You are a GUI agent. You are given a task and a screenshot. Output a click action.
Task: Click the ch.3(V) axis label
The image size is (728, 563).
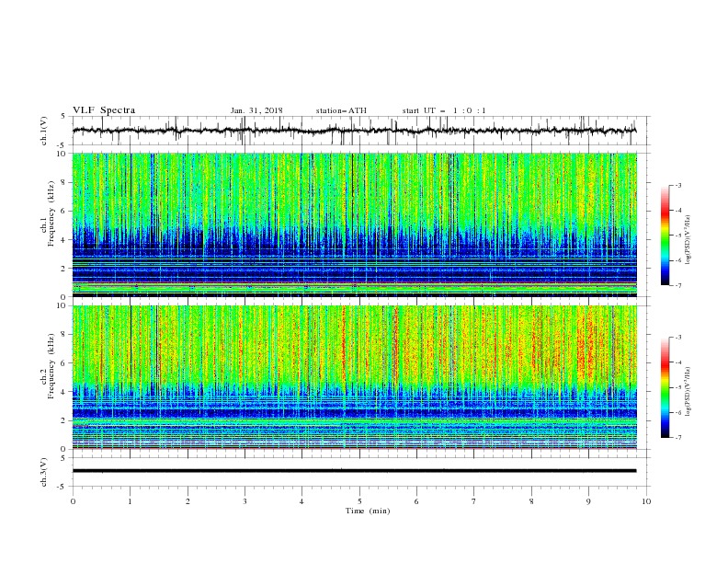(x=44, y=472)
